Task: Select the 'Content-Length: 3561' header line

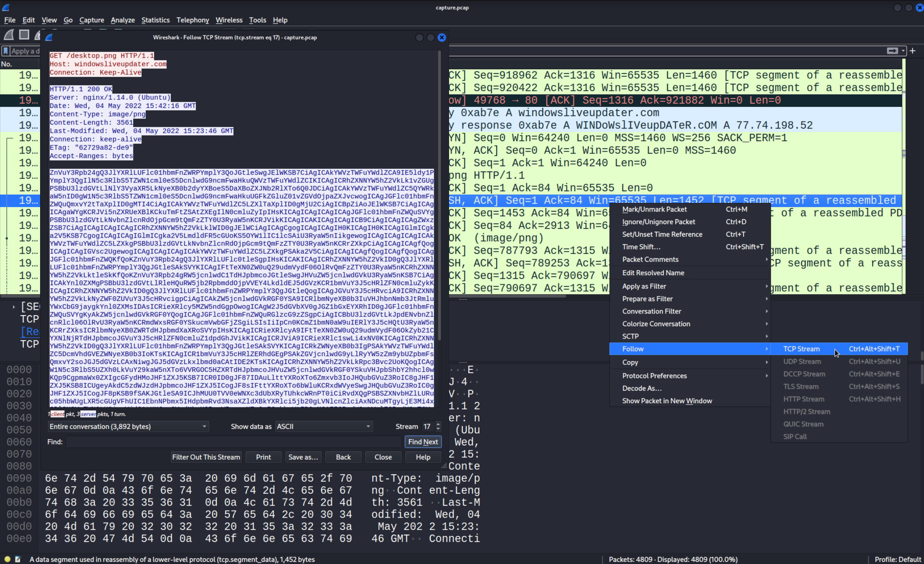Action: (91, 123)
